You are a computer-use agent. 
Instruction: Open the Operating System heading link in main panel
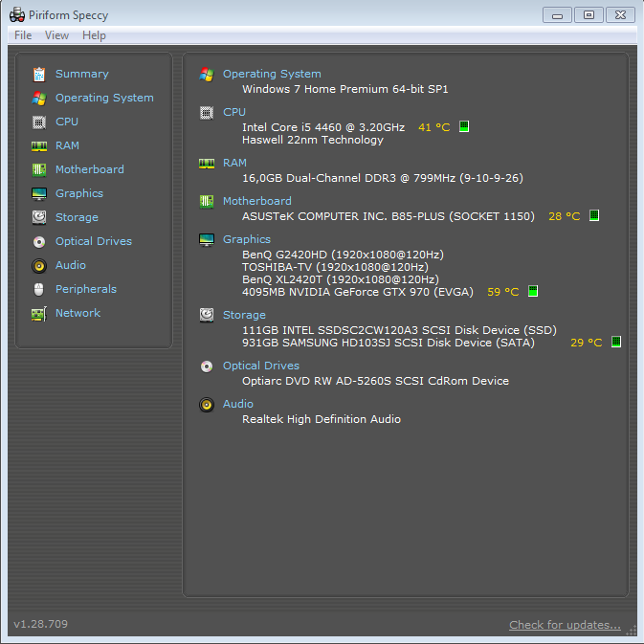[x=272, y=74]
